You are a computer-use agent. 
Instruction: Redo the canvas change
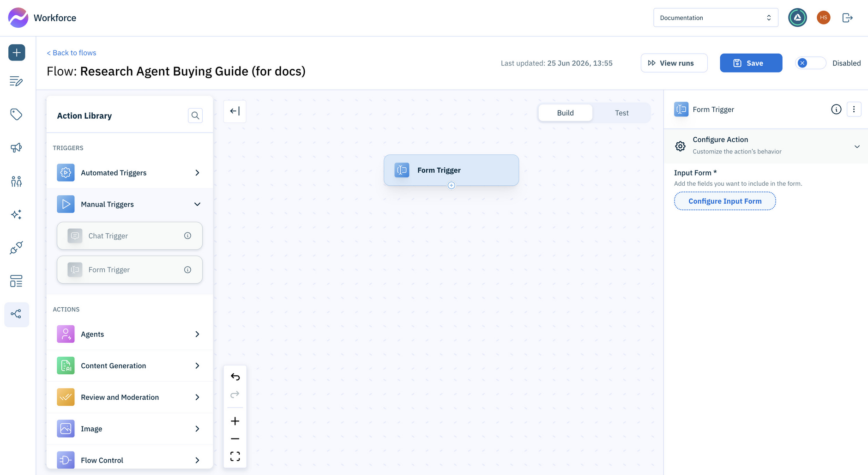[235, 395]
